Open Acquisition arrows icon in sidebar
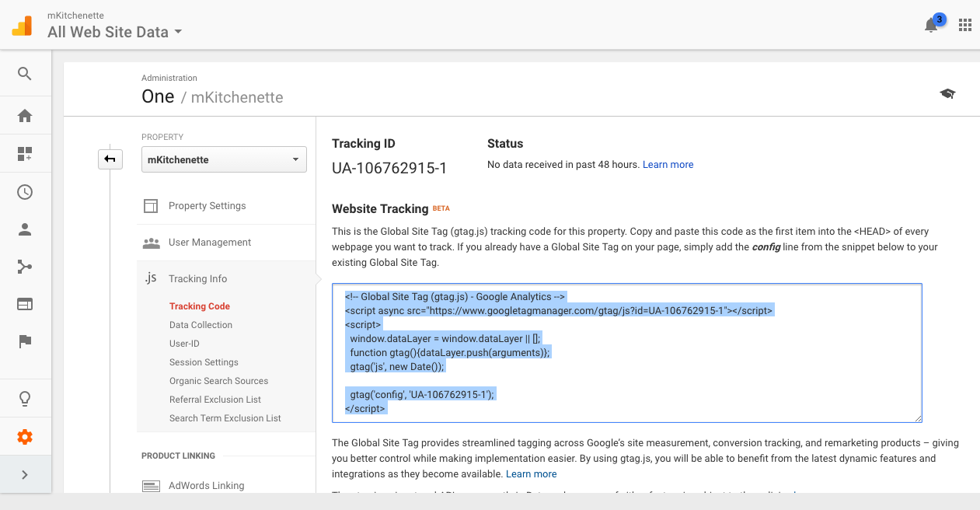The width and height of the screenshot is (980, 510). [x=25, y=267]
